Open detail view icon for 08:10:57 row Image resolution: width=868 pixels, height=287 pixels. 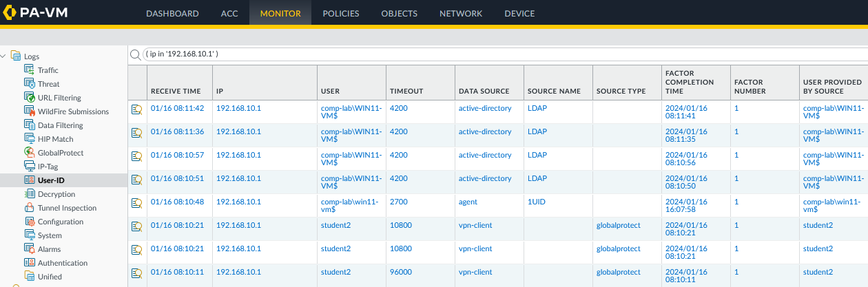click(x=137, y=156)
